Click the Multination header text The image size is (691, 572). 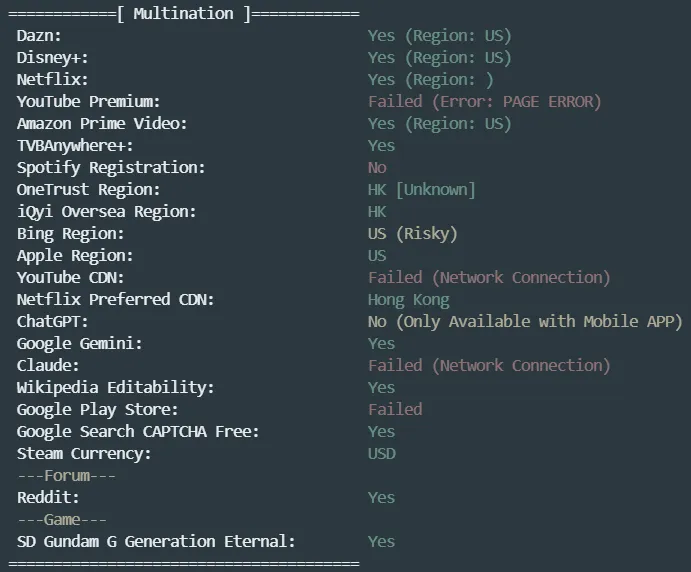(x=182, y=13)
